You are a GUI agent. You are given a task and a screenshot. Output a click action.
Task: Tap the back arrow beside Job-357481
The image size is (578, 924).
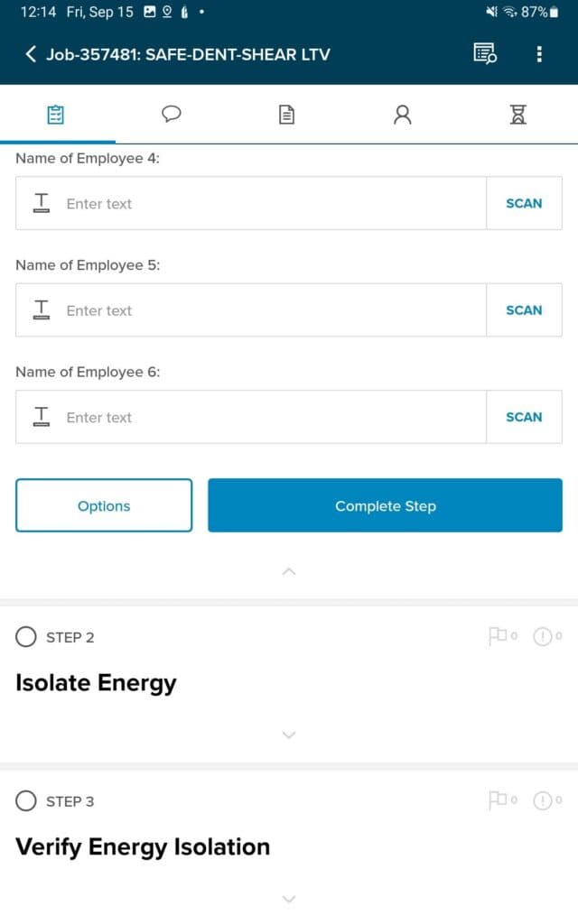(31, 54)
